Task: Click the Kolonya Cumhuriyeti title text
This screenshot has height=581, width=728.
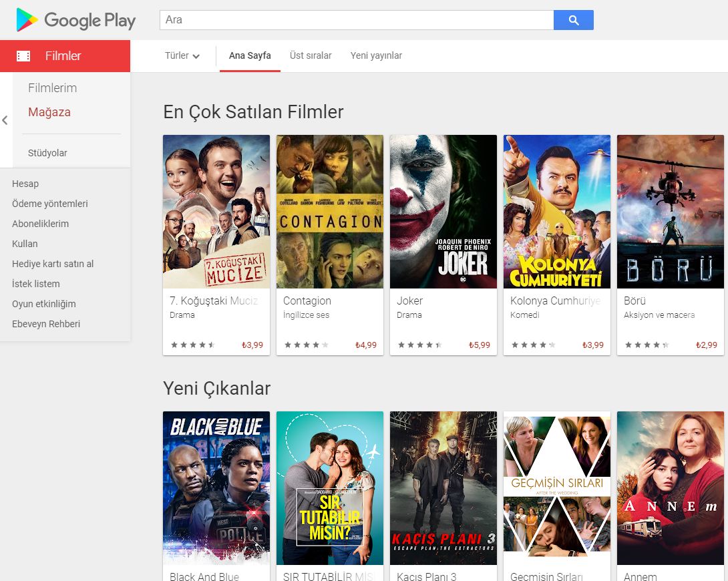Action: click(x=555, y=301)
